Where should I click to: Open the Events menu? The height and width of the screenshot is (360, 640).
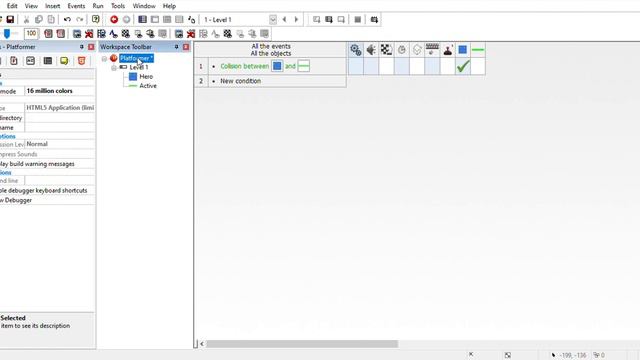(76, 6)
